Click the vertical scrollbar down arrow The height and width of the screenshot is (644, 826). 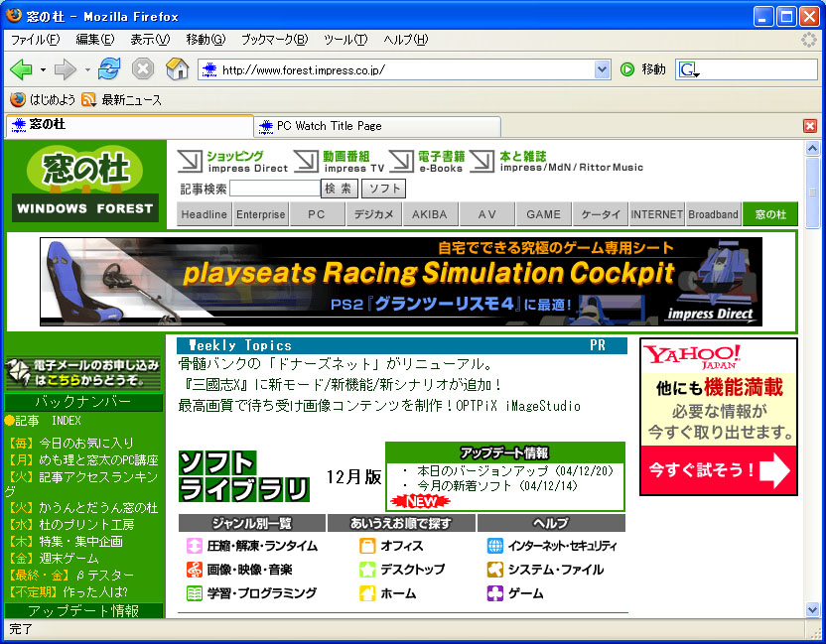pyautogui.click(x=813, y=609)
